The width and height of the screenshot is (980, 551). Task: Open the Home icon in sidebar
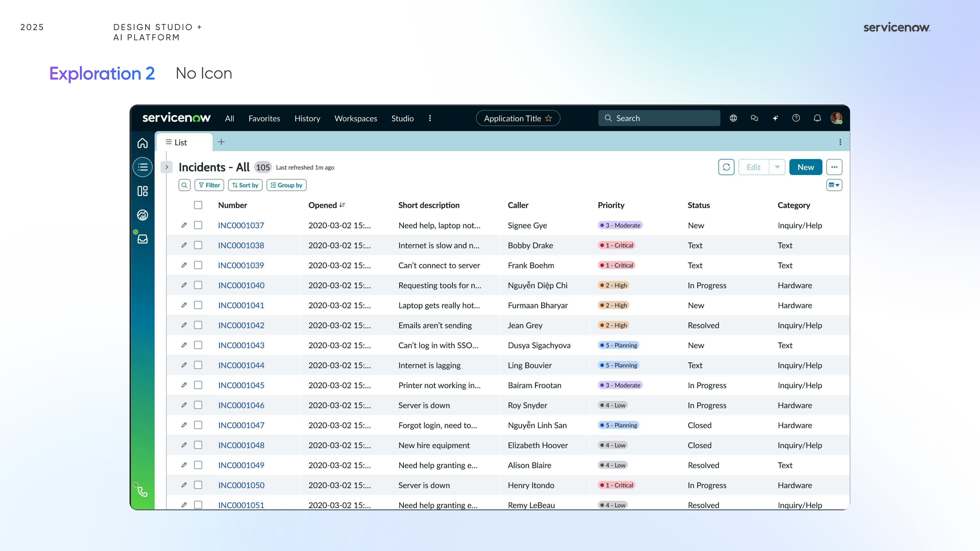pyautogui.click(x=143, y=143)
